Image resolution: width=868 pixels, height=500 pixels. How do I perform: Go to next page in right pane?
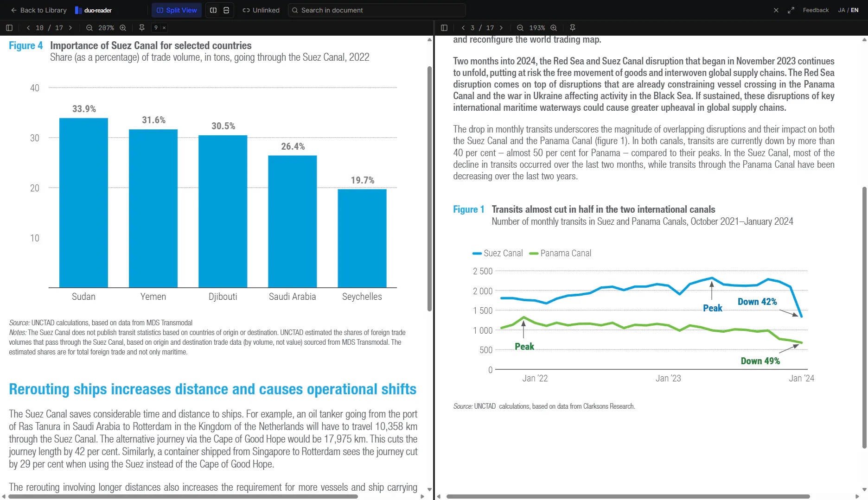click(501, 28)
